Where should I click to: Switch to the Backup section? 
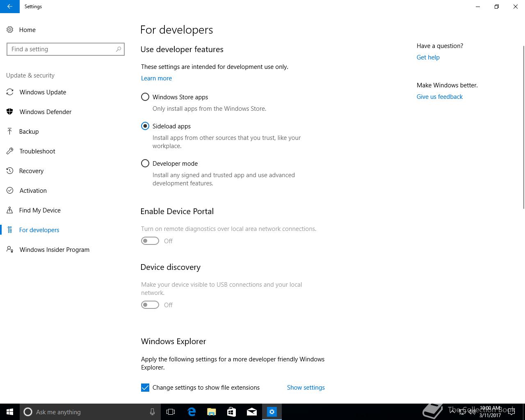(66, 131)
